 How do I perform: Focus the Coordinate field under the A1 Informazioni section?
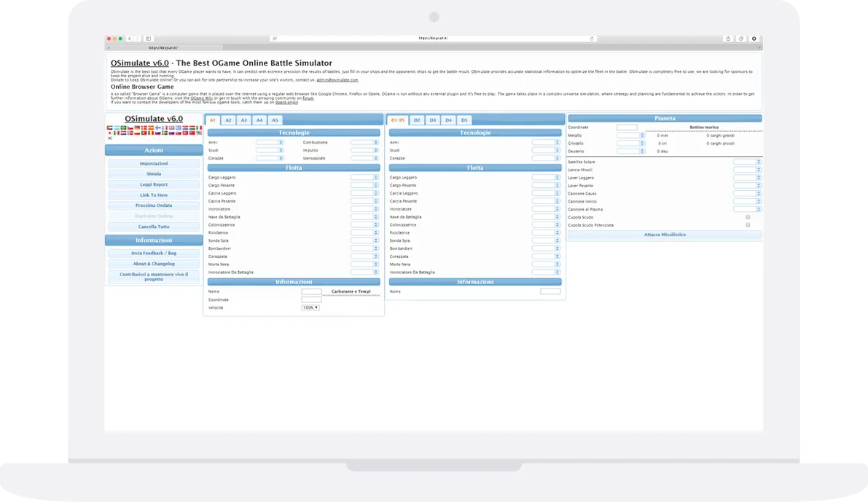(x=312, y=299)
